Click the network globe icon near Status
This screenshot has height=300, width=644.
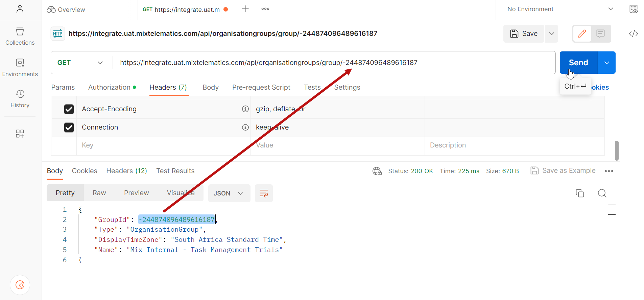[377, 171]
